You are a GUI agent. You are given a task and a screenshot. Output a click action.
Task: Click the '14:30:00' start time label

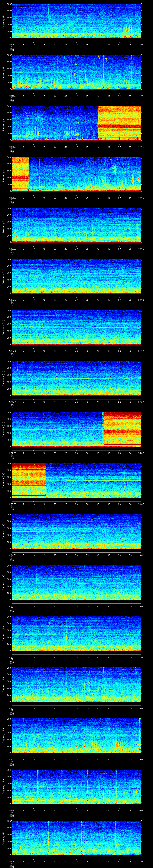click(x=12, y=861)
